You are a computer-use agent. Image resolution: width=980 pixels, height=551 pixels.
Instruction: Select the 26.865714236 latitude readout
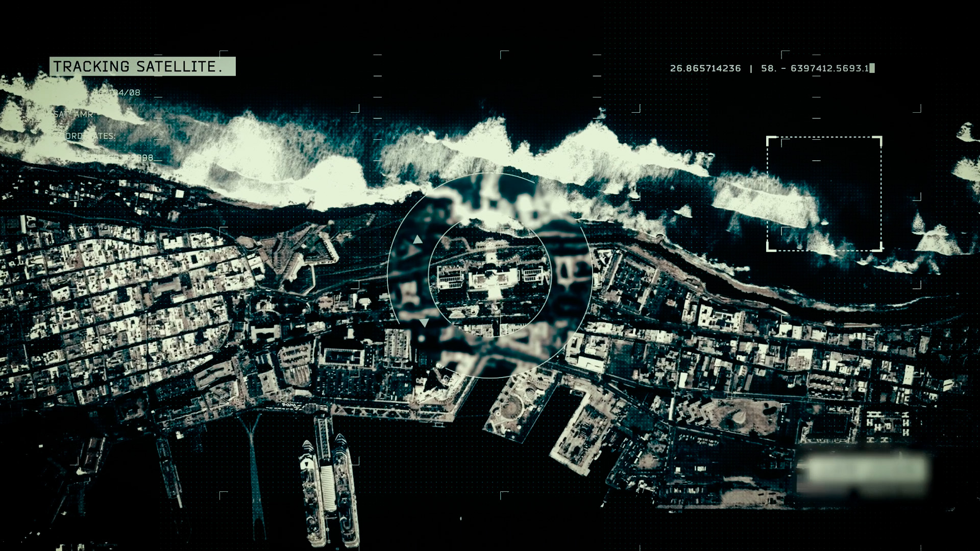[705, 68]
